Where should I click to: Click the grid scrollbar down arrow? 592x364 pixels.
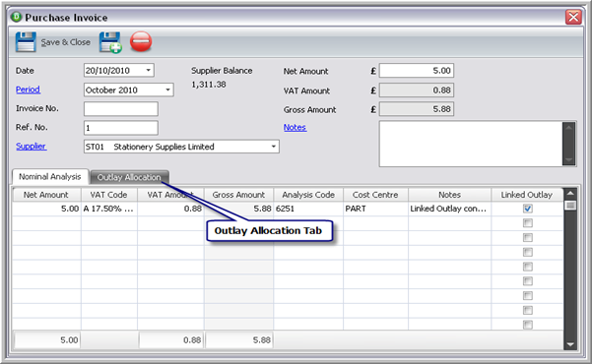(x=570, y=344)
